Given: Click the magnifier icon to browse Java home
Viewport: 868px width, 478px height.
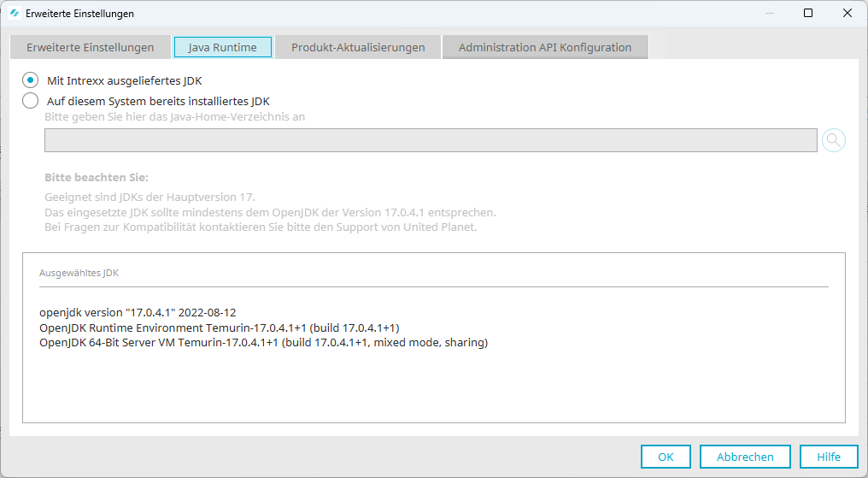Looking at the screenshot, I should 833,140.
